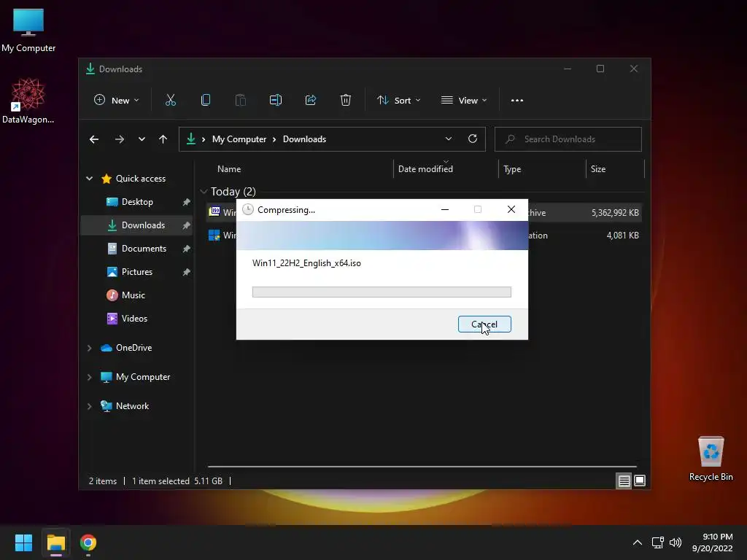Expand the Network tree node
The width and height of the screenshot is (747, 560).
point(89,406)
